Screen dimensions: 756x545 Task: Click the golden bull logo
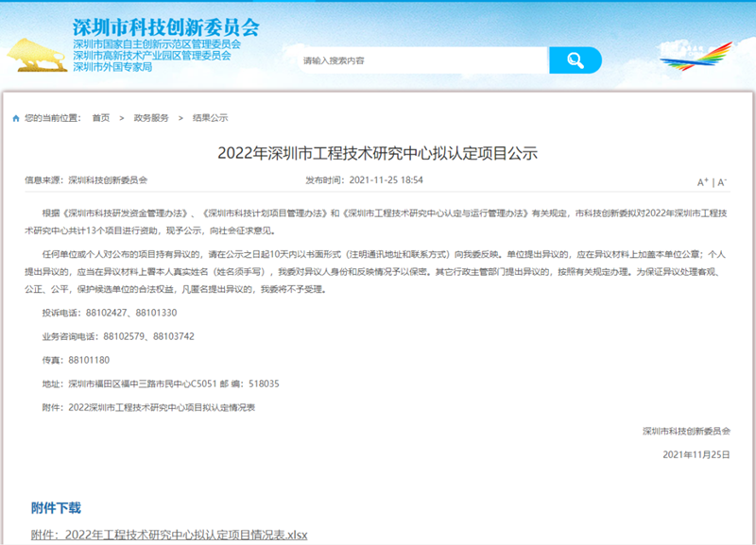click(x=37, y=56)
